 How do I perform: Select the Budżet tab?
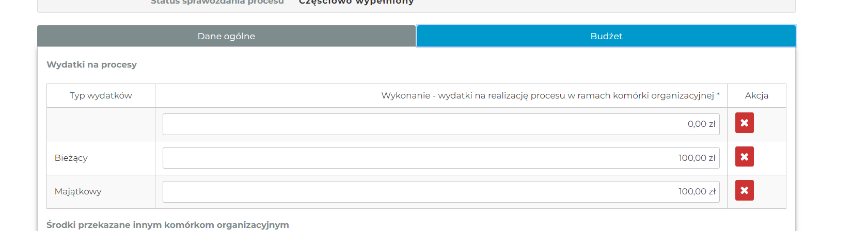click(x=606, y=36)
